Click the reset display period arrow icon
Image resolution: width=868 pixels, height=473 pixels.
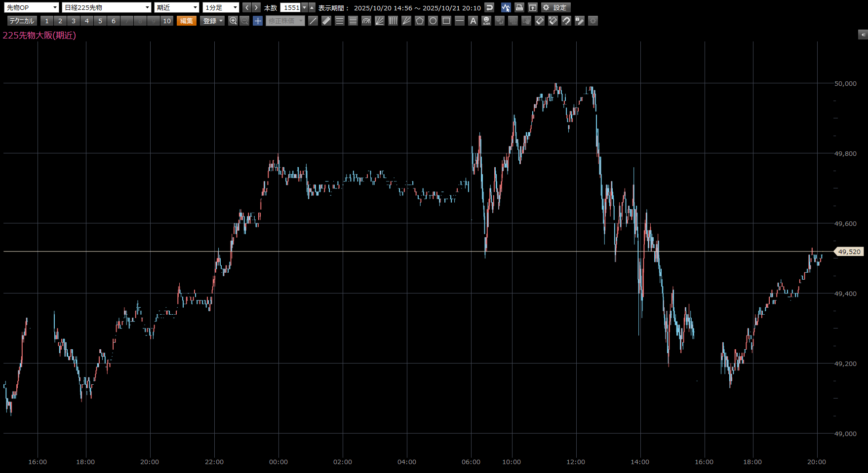point(489,7)
